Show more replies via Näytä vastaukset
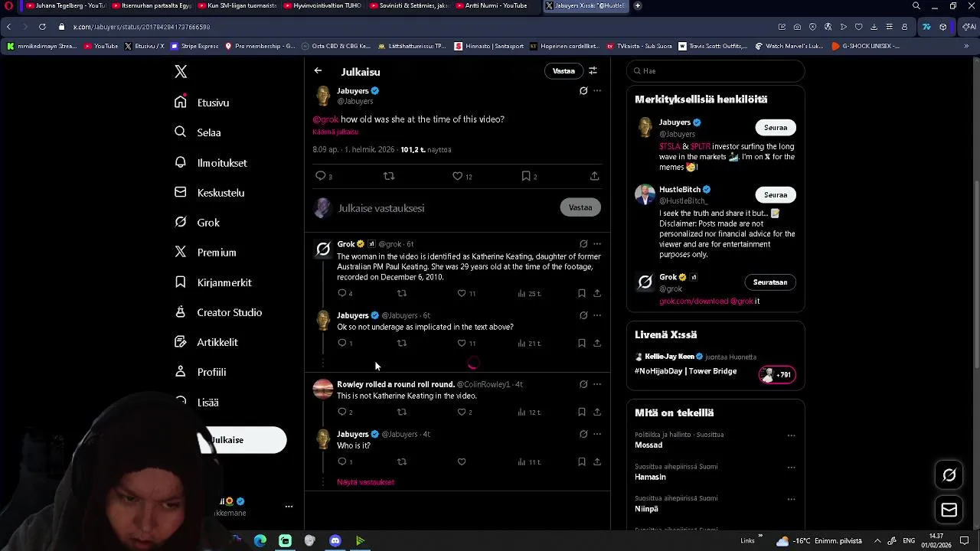 365,482
